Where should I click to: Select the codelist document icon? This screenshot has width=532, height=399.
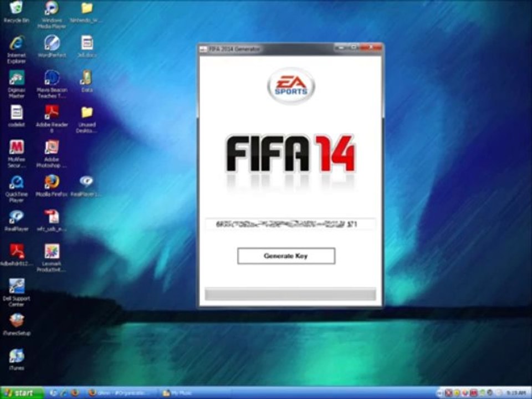pos(16,116)
